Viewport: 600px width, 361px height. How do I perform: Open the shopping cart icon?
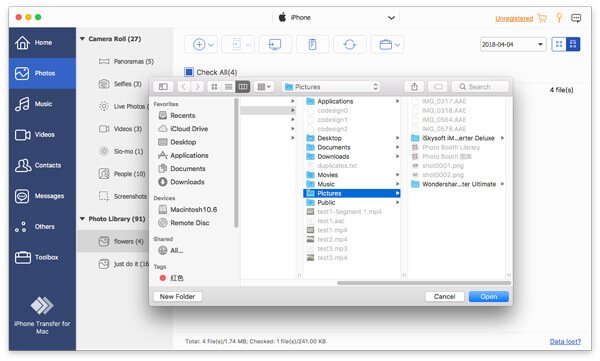click(542, 18)
